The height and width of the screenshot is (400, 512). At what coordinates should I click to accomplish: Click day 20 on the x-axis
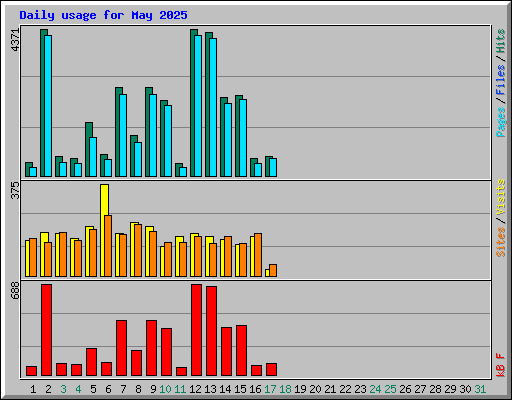pos(315,389)
